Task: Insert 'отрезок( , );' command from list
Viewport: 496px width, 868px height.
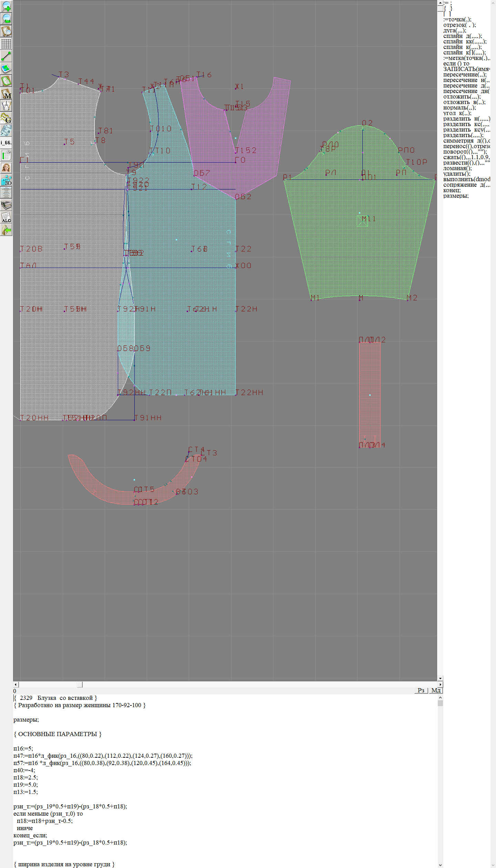Action: [459, 25]
